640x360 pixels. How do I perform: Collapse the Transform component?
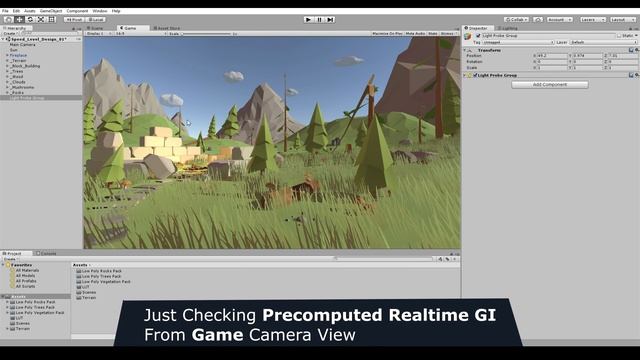click(x=464, y=50)
